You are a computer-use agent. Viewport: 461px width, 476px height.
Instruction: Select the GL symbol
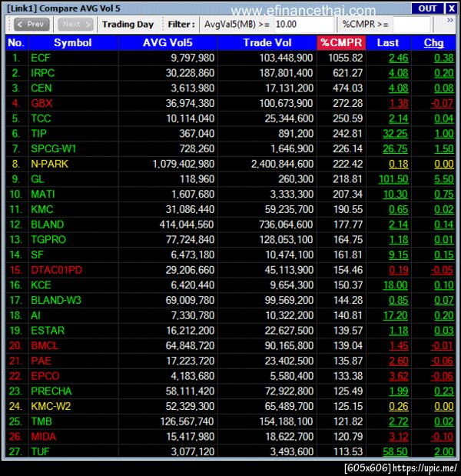(x=38, y=179)
